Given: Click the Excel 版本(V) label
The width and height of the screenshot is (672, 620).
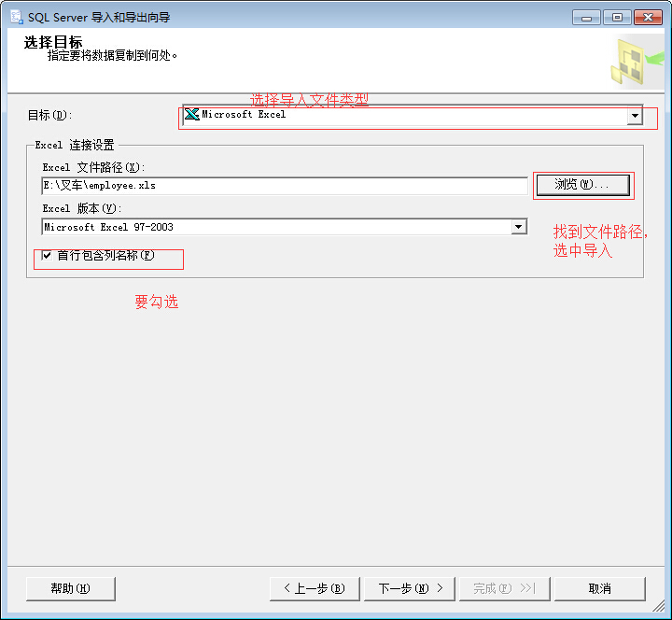Looking at the screenshot, I should tap(82, 208).
